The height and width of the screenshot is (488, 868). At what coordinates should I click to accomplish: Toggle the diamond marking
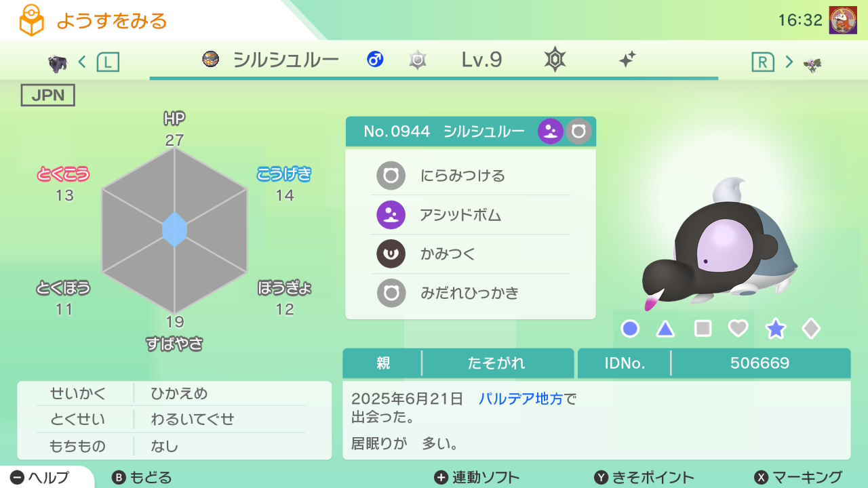(x=811, y=329)
